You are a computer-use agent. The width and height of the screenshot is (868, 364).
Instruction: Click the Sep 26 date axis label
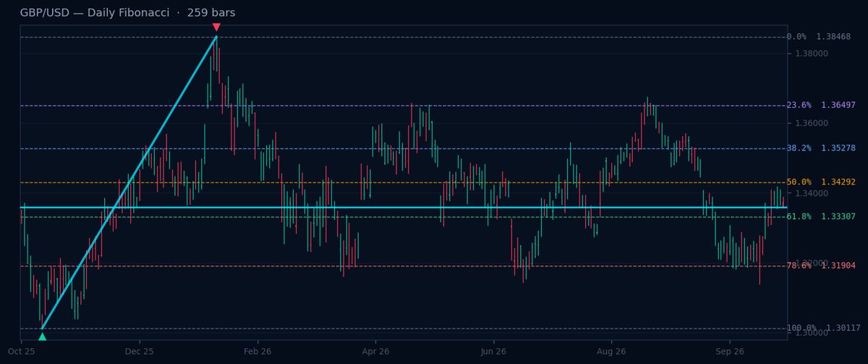730,352
